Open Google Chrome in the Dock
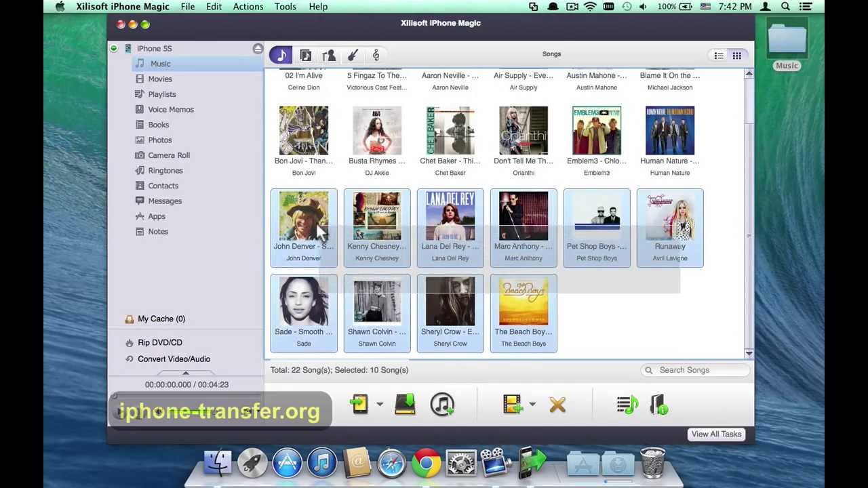This screenshot has width=868, height=488. click(x=426, y=464)
